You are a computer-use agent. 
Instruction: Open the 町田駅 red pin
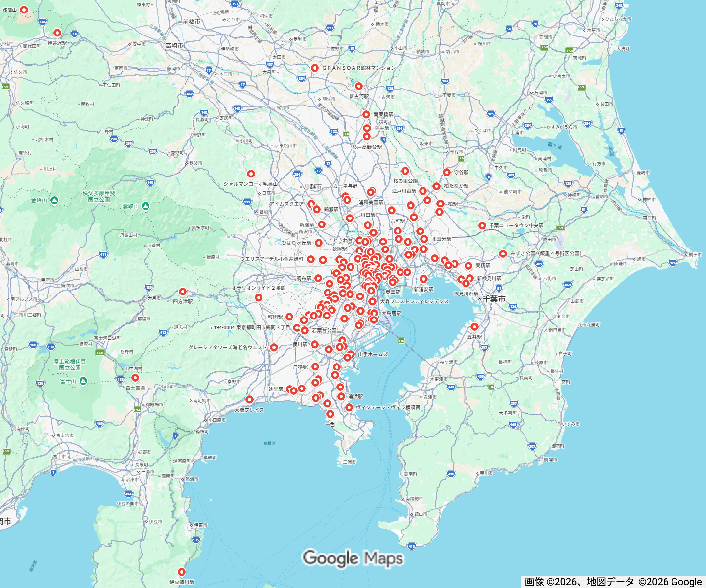[289, 317]
